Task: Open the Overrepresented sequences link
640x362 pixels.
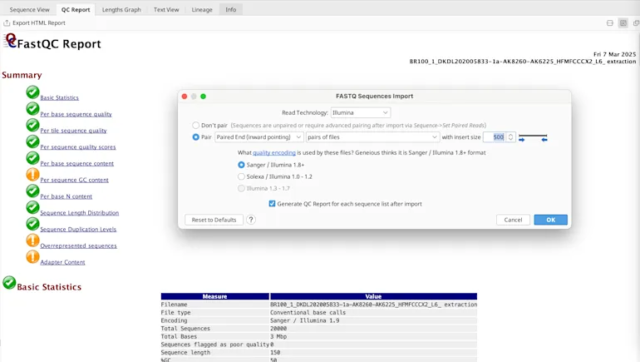Action: pos(78,246)
